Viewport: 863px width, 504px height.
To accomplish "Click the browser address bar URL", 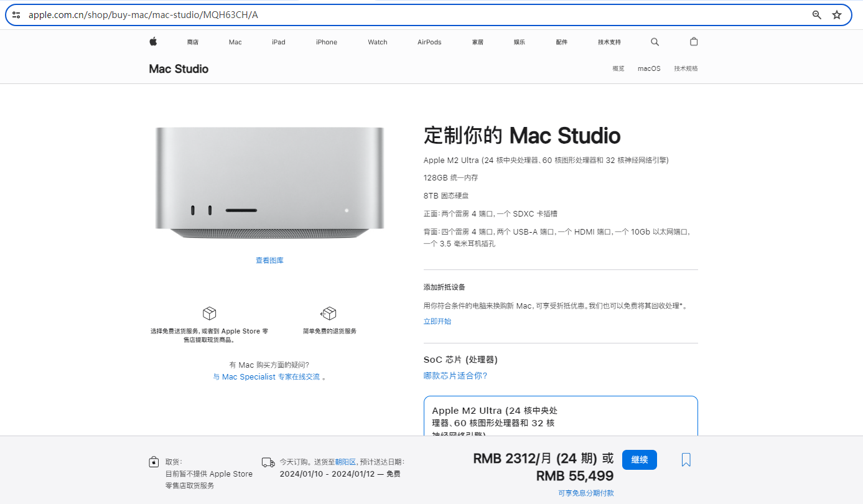I will coord(143,15).
